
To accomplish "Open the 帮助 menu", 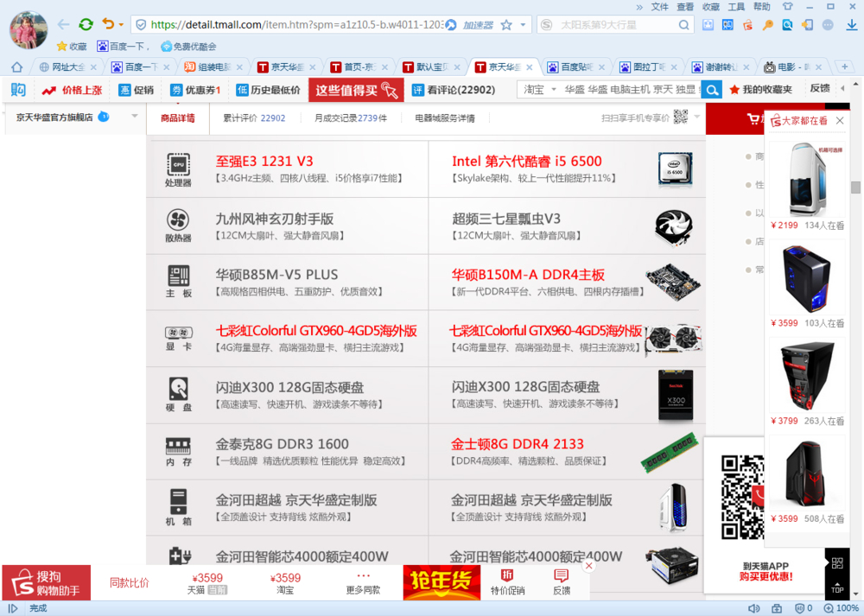I will click(x=761, y=7).
